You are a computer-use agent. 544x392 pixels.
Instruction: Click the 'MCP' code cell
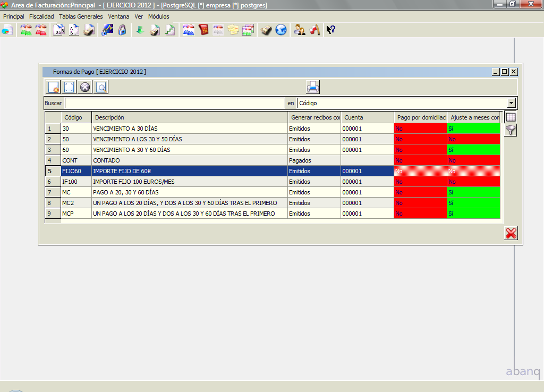click(x=76, y=214)
